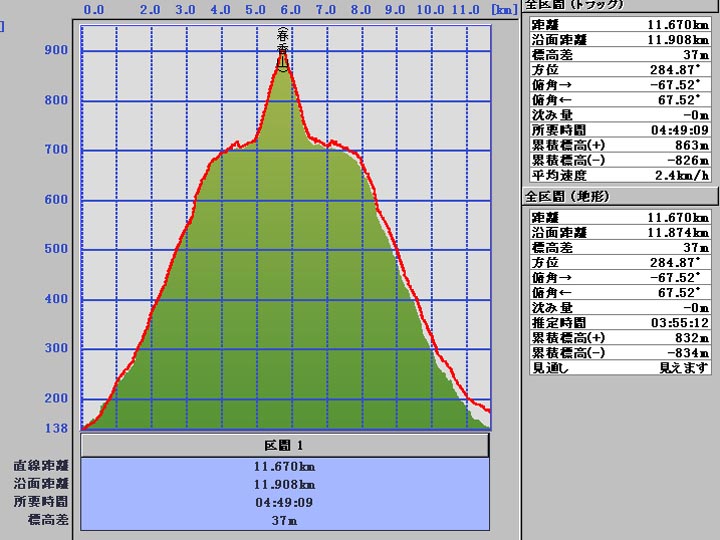Click the 5.0 distance axis label
This screenshot has height=540, width=720.
coord(255,10)
